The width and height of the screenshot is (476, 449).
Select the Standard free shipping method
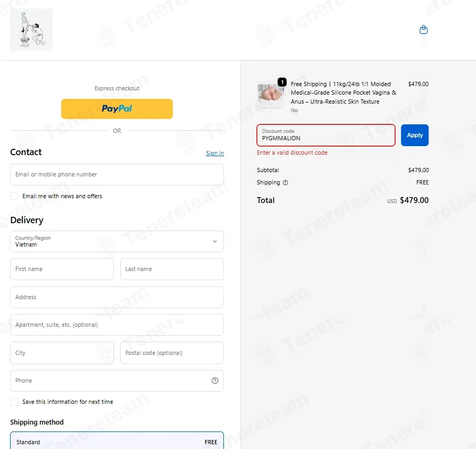[117, 442]
